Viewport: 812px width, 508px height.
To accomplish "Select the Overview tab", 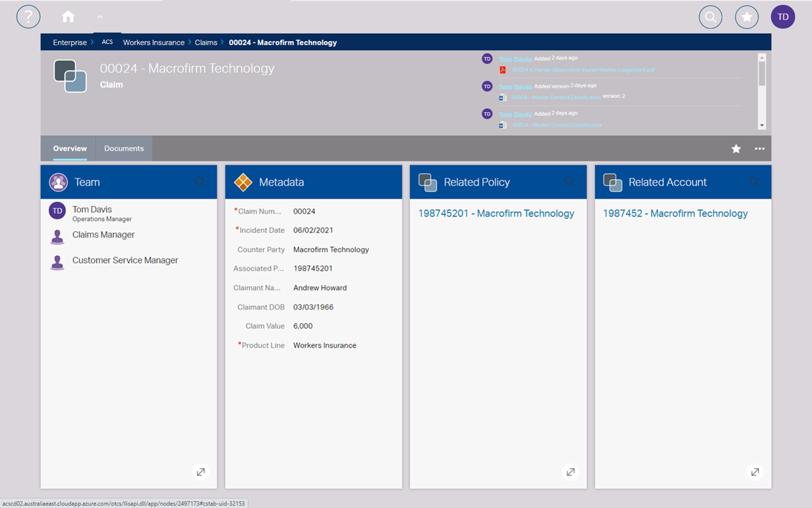I will point(69,149).
